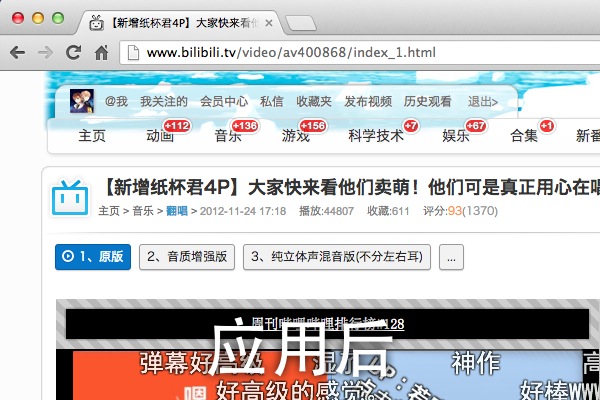Open the @我 mentions link
Screen dimensions: 600x400
point(116,101)
